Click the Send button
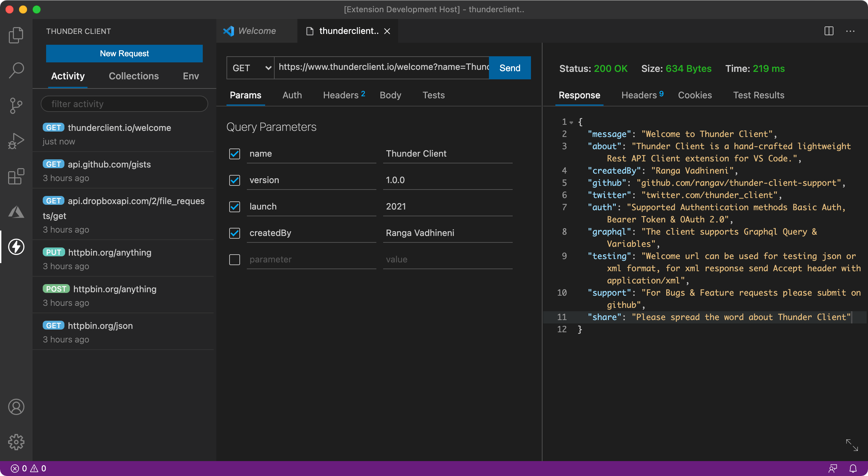 pos(510,68)
